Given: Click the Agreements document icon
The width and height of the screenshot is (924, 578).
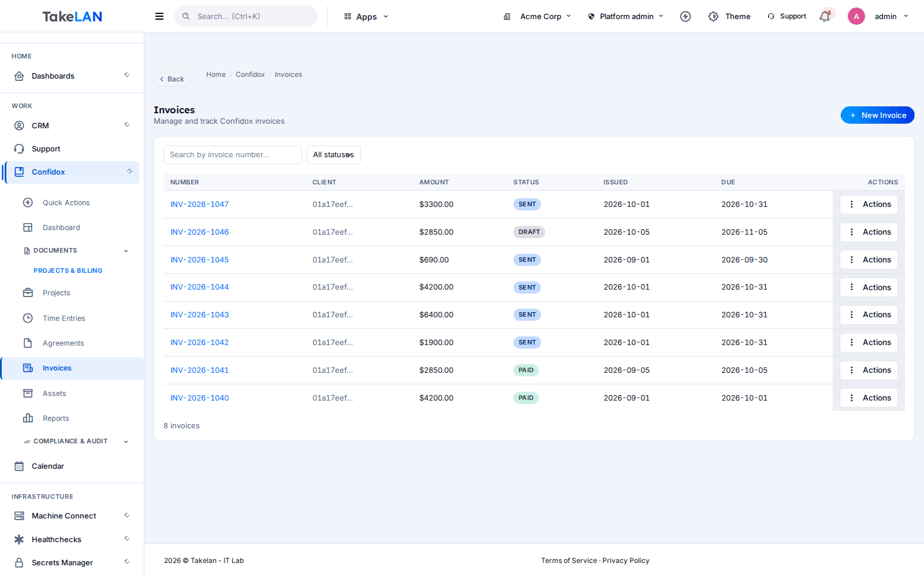Looking at the screenshot, I should [28, 343].
